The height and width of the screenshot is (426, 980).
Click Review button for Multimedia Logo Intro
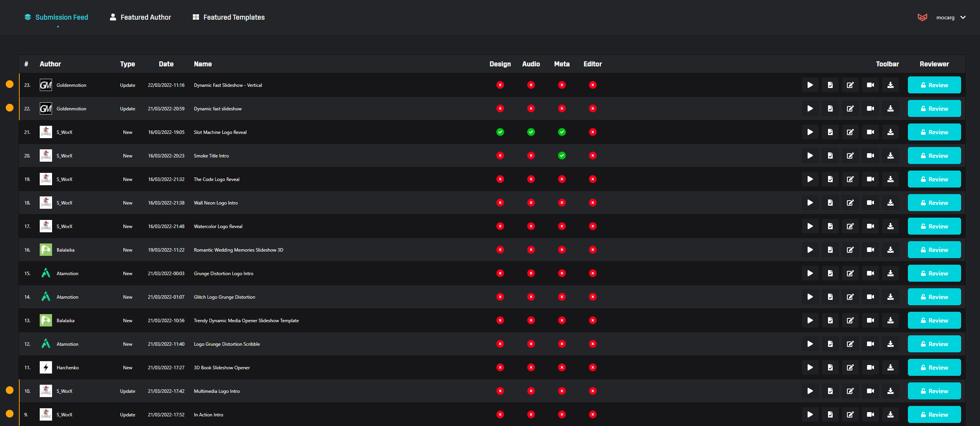tap(934, 391)
